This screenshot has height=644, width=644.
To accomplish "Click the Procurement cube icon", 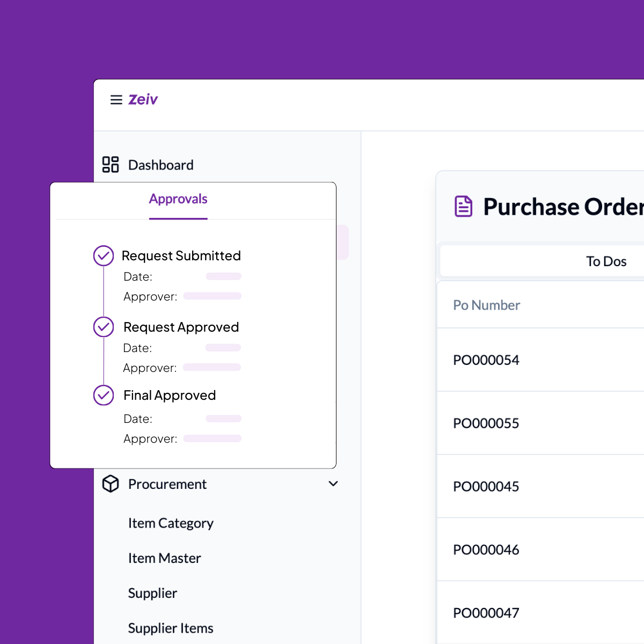I will (x=111, y=484).
